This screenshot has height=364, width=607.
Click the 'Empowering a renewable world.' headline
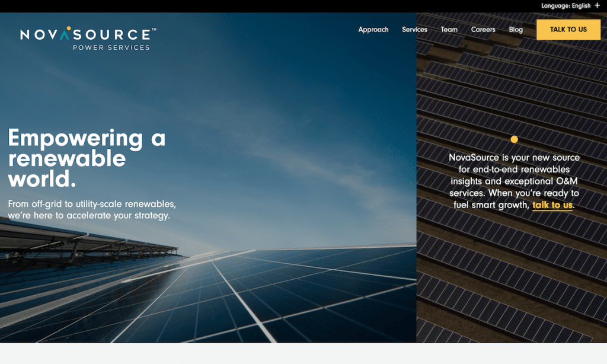point(87,158)
